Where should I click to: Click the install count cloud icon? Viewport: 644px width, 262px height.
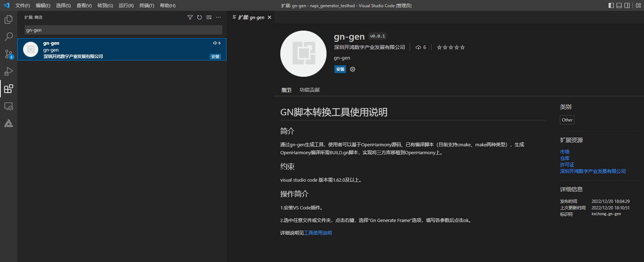tap(418, 48)
